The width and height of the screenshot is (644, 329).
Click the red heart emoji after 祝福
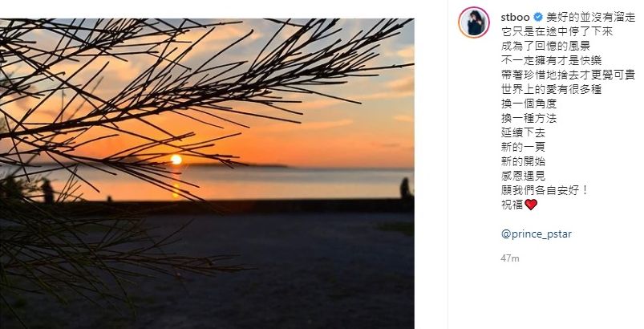click(531, 204)
